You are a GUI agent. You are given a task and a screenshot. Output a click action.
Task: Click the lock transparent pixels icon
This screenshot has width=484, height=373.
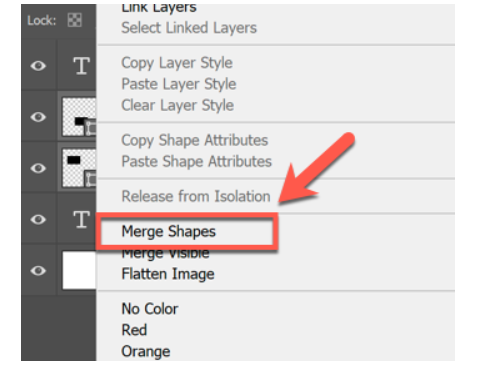[x=74, y=20]
